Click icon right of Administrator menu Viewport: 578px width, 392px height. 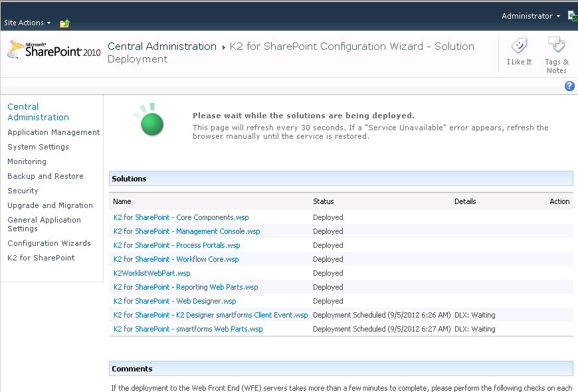pyautogui.click(x=572, y=16)
